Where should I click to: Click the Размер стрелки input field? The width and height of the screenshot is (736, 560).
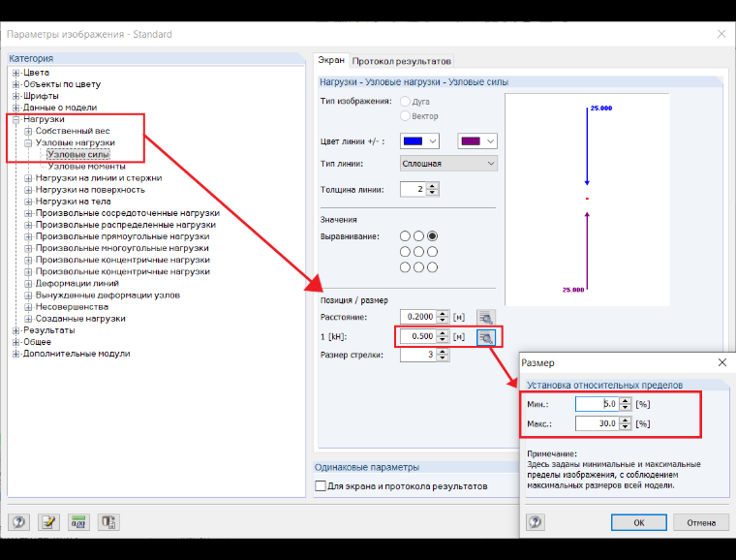coord(417,355)
